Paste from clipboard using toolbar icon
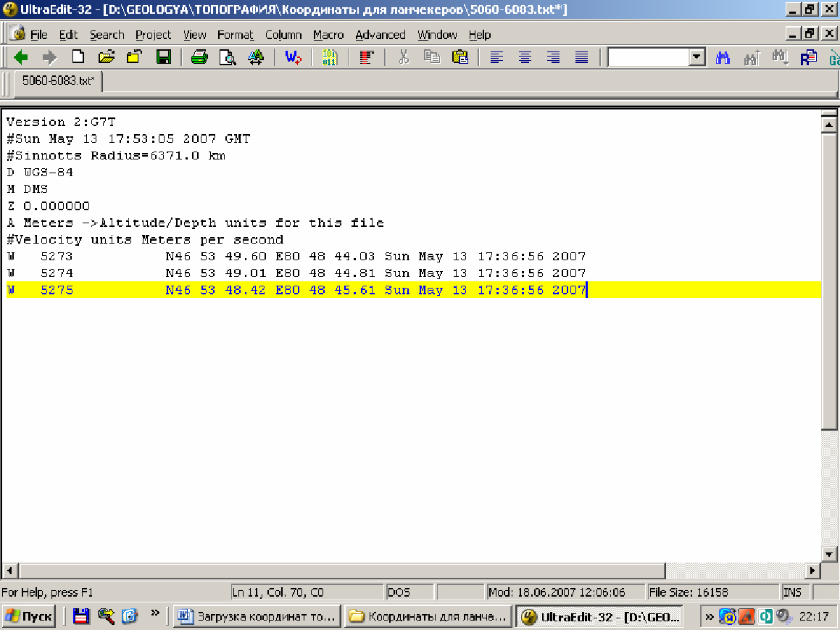Screen dimensions: 840x630 click(460, 57)
